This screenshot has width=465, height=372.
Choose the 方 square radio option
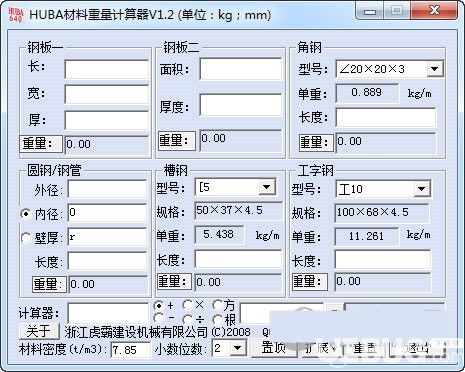[217, 305]
